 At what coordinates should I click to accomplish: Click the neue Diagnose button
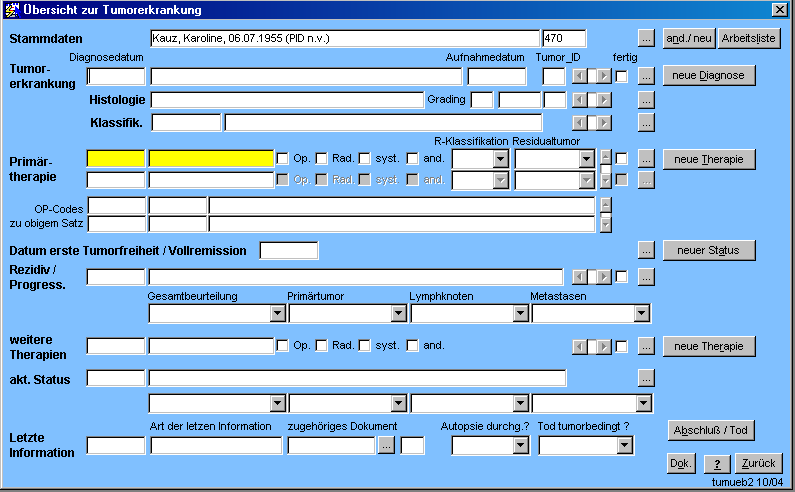[x=708, y=76]
